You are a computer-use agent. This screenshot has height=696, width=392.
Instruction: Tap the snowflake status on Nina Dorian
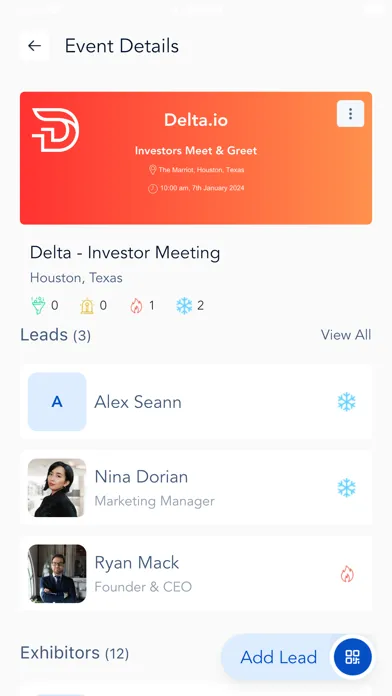[346, 487]
